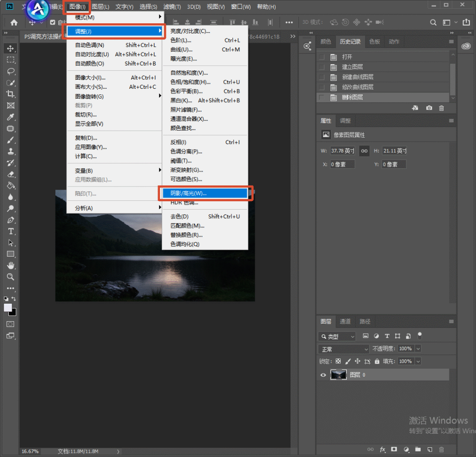Select the Rectangular Marquee tool
Image resolution: width=476 pixels, height=457 pixels.
click(11, 60)
